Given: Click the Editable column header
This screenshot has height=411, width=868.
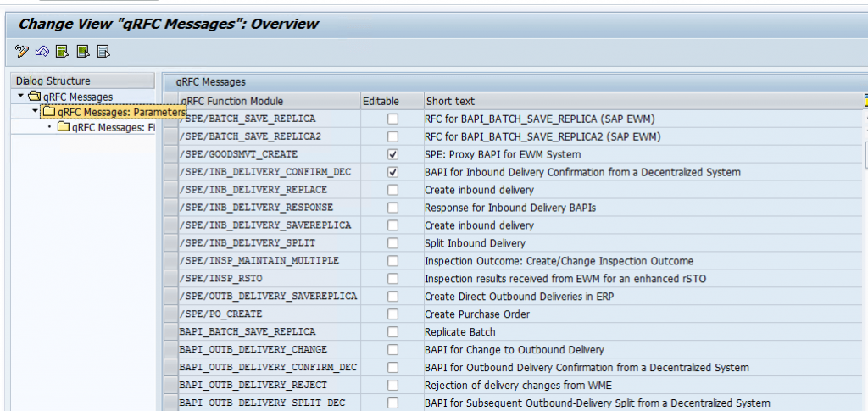Looking at the screenshot, I should (392, 101).
